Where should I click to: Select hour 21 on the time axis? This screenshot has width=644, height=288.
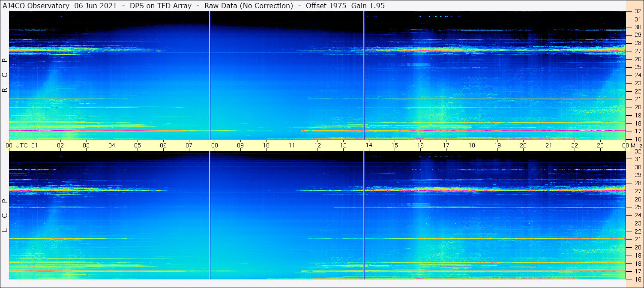click(549, 145)
